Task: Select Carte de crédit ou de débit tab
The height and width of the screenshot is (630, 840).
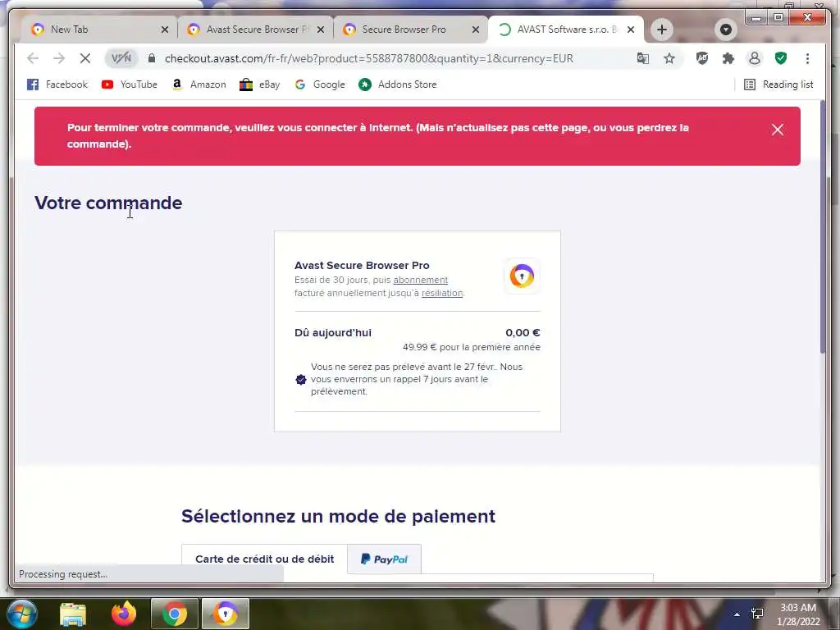Action: [x=265, y=559]
